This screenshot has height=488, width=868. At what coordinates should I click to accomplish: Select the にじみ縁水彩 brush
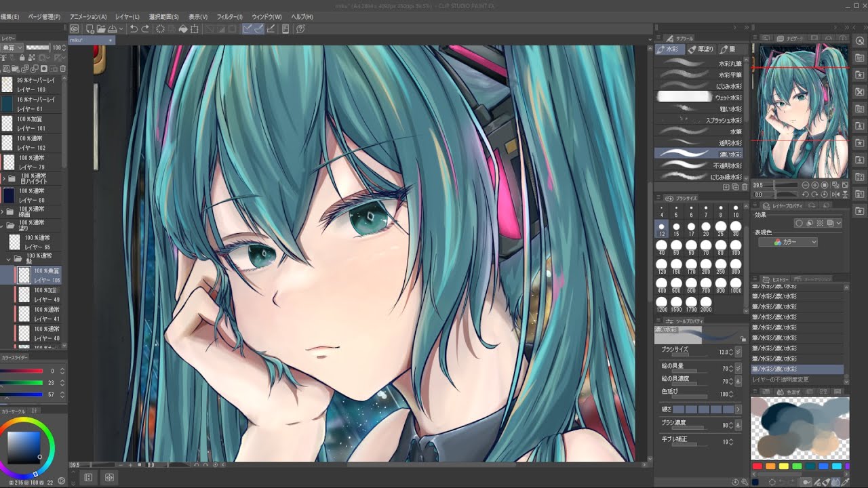[701, 176]
